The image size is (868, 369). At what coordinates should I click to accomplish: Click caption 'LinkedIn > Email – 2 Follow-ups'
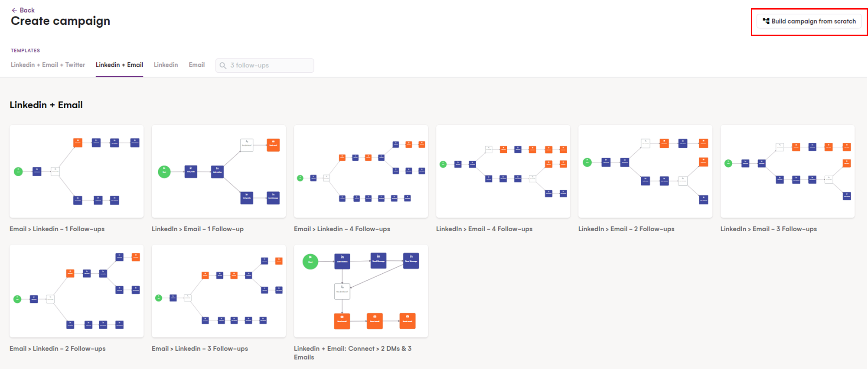(627, 229)
